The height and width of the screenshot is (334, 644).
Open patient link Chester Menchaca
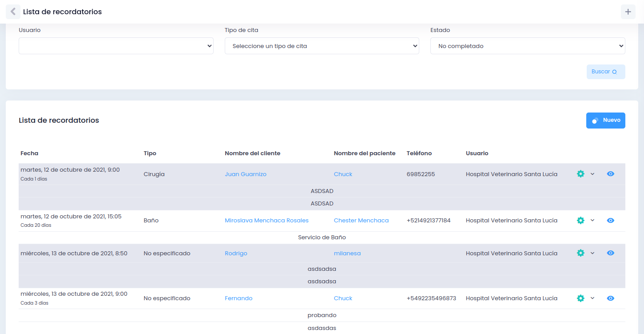tap(361, 221)
